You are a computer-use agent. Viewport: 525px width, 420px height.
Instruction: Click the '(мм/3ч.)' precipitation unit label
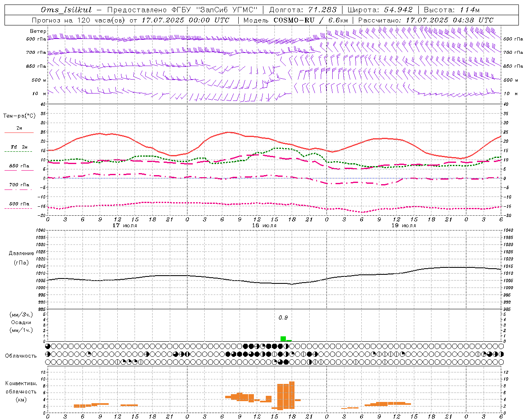[x=21, y=315]
